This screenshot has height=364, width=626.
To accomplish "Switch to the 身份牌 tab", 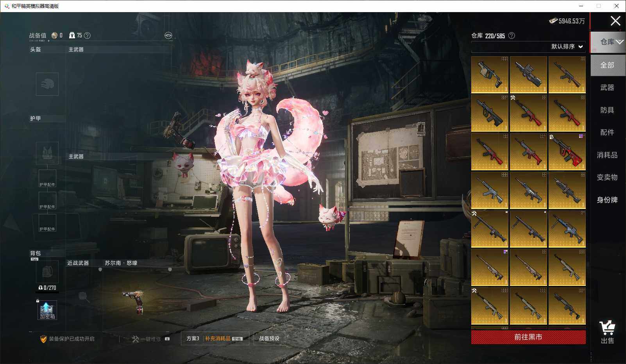I will click(607, 200).
